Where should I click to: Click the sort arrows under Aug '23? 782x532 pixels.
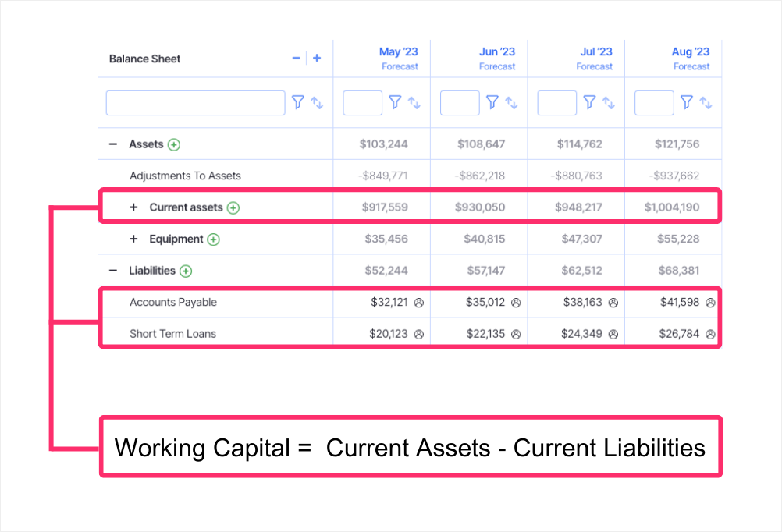click(706, 102)
